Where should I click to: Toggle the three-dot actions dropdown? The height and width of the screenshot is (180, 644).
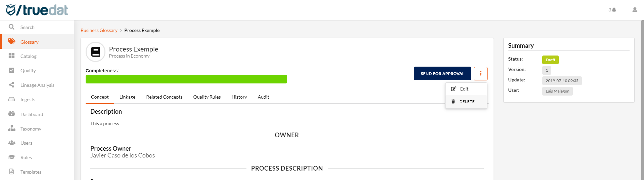(480, 73)
